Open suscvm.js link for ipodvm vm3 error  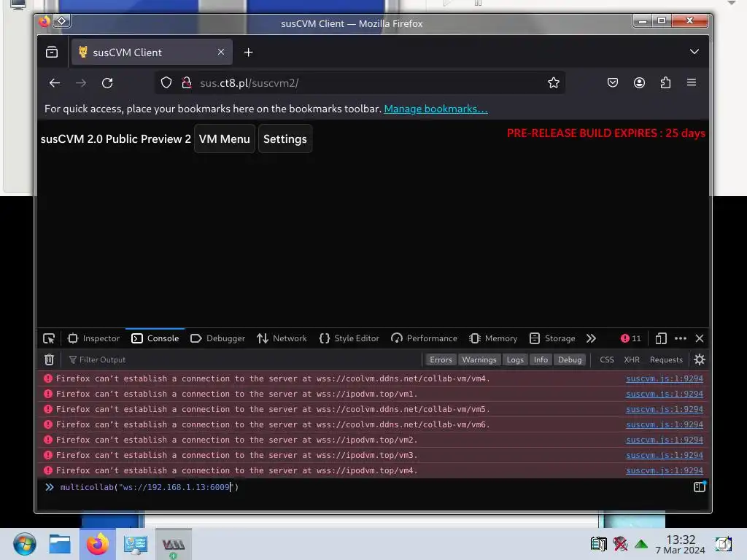click(664, 455)
